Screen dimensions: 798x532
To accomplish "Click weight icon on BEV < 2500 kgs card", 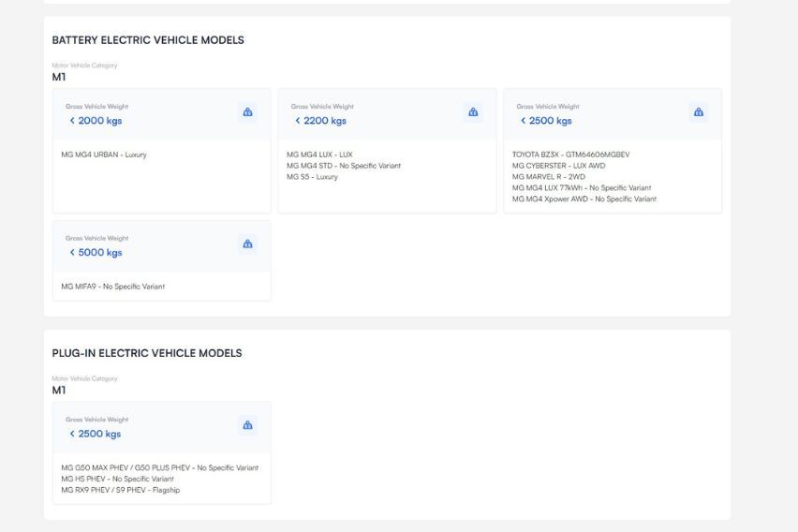I will coord(699,112).
